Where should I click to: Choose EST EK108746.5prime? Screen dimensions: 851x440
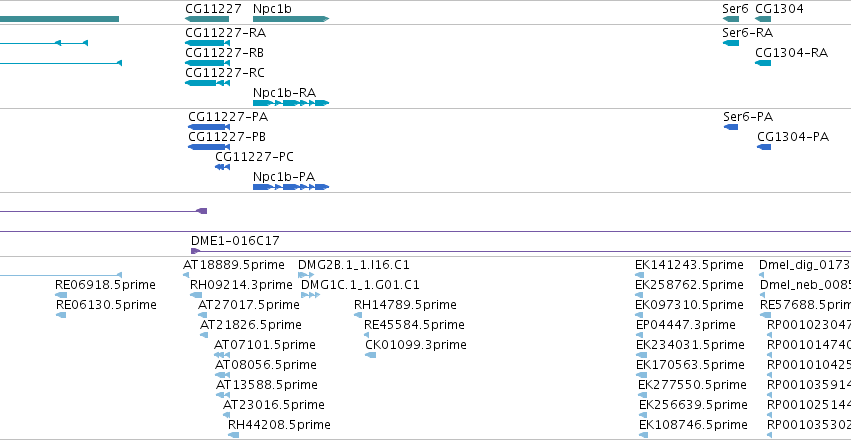[x=643, y=435]
